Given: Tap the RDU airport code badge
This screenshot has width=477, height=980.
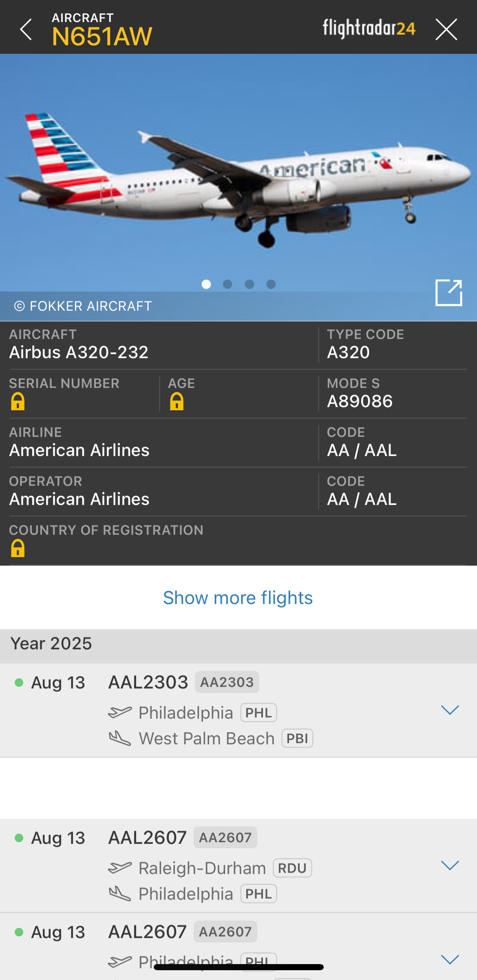Looking at the screenshot, I should (x=292, y=868).
